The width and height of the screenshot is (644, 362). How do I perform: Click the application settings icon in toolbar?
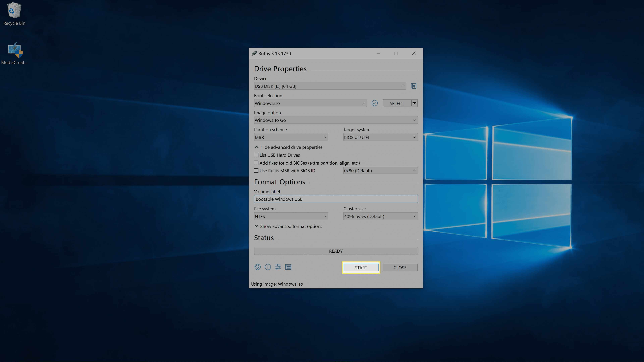coord(278,267)
